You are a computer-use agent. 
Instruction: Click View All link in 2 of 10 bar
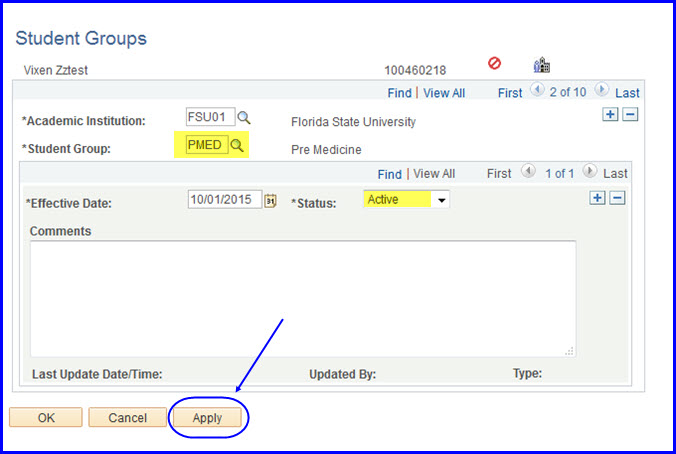(x=444, y=93)
